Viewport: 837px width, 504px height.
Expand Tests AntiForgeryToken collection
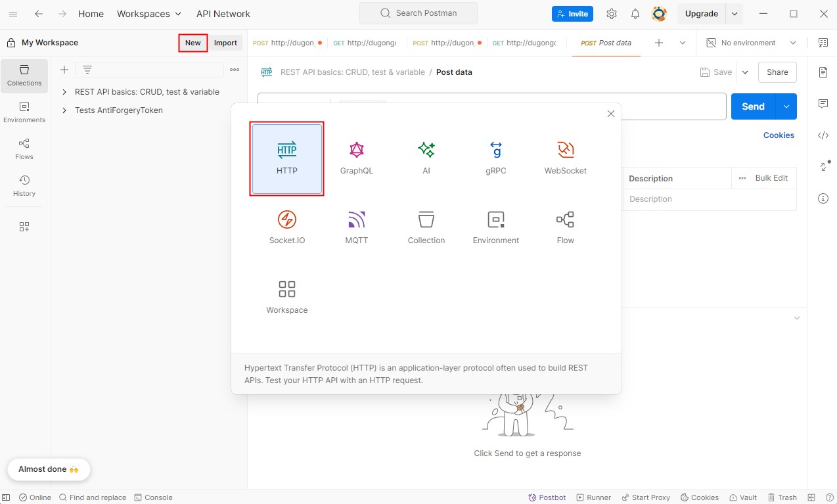point(64,110)
